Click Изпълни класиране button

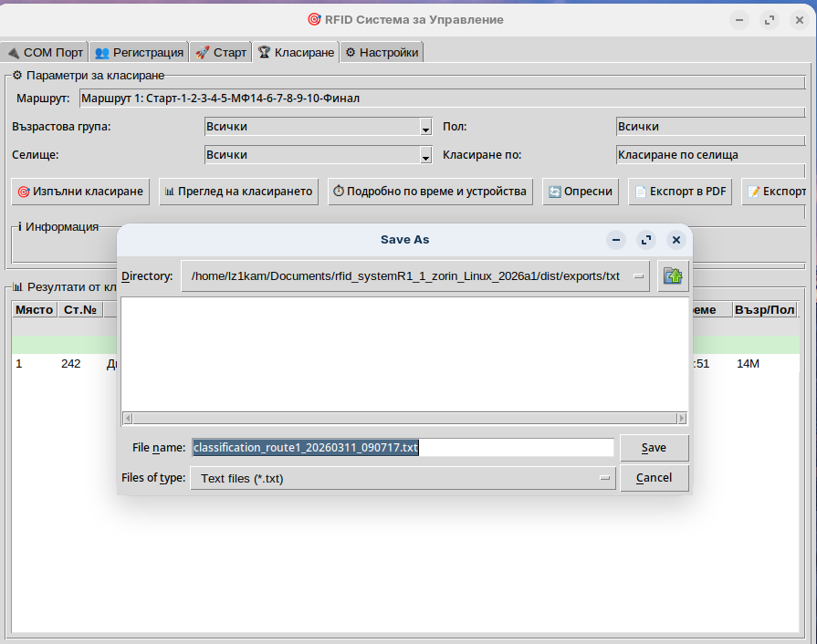pyautogui.click(x=80, y=192)
